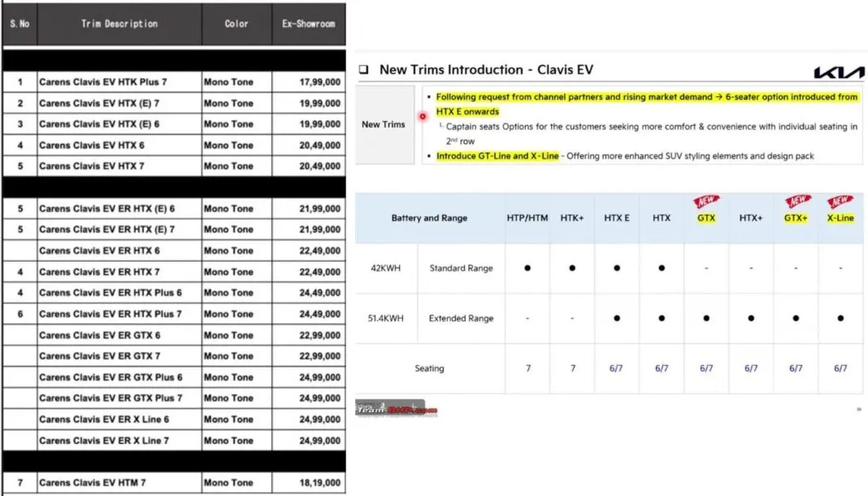Viewport: 868px width, 496px height.
Task: Click the Extended Range dot under X-Line
Action: click(840, 318)
